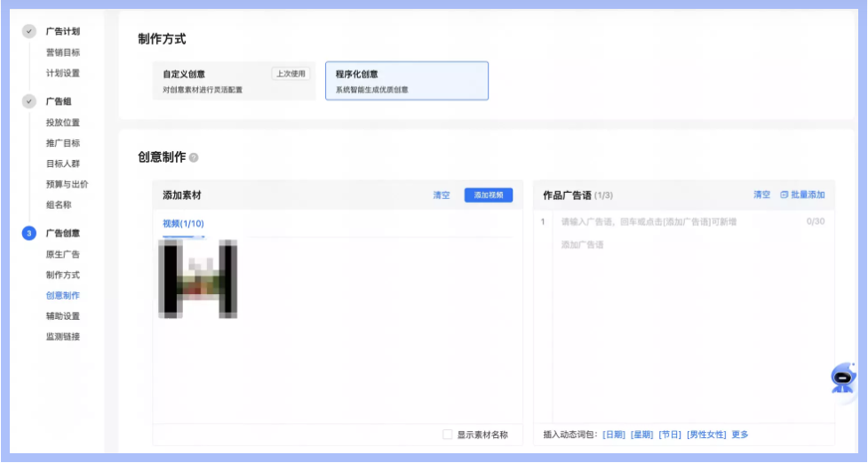The image size is (868, 463).
Task: Go to 推广目标 in the sidebar
Action: click(x=62, y=143)
